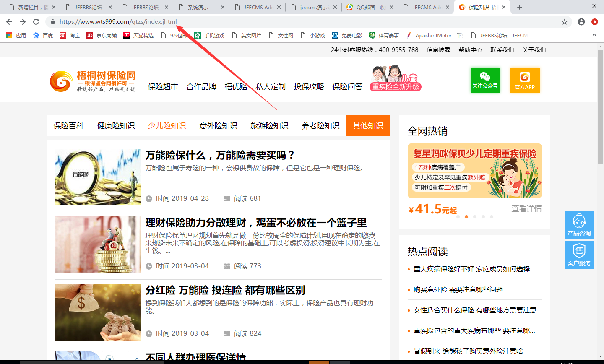Viewport: 604px width, 364px height.
Task: Open article 万能险保什么，万能险需要买吗？
Action: click(x=220, y=155)
